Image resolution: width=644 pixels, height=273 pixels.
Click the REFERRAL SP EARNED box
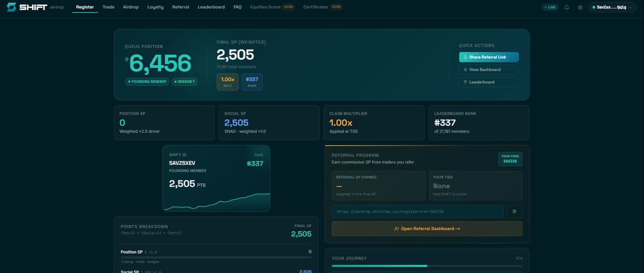click(378, 185)
